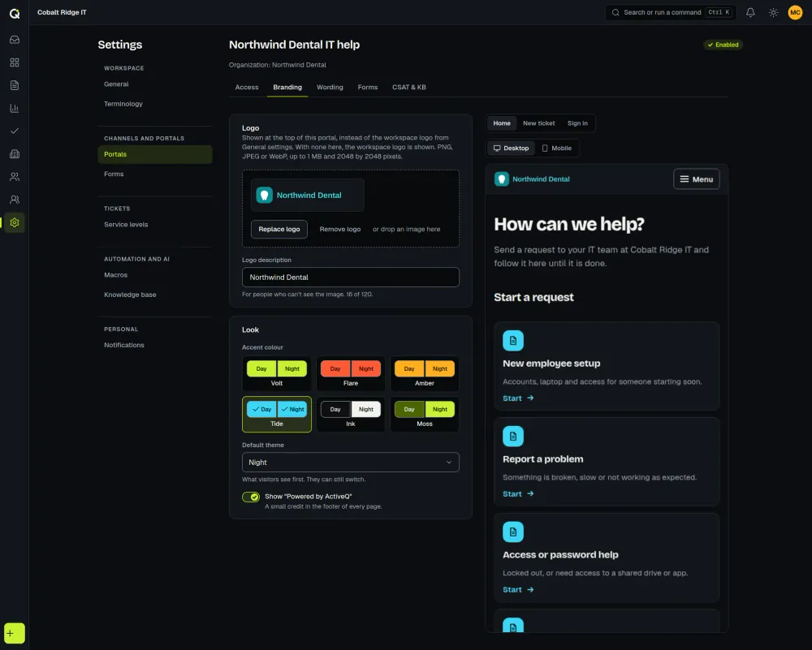This screenshot has width=812, height=650.
Task: Open the preview Menu hamburger button
Action: coord(696,179)
